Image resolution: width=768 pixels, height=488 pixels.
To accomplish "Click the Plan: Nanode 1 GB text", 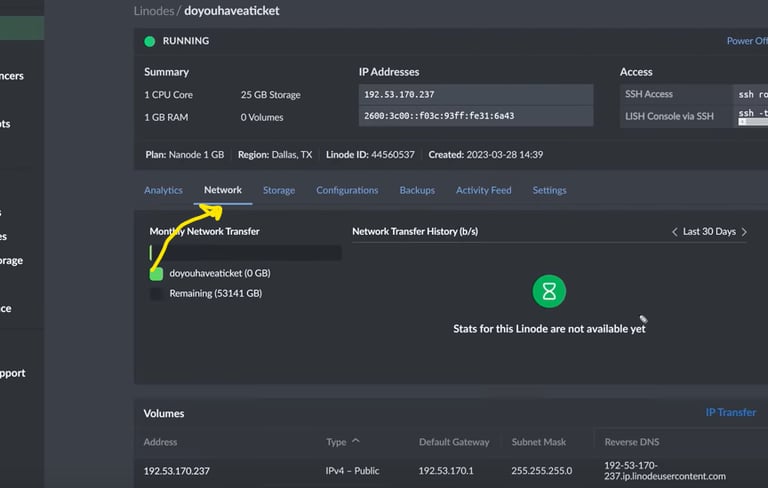I will (185, 155).
